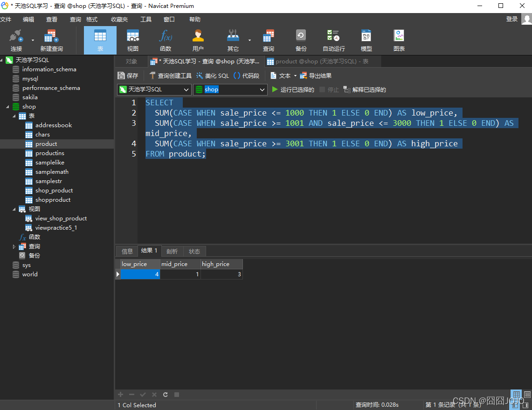Open the 备份 (Backup) toolbar icon

(x=301, y=41)
